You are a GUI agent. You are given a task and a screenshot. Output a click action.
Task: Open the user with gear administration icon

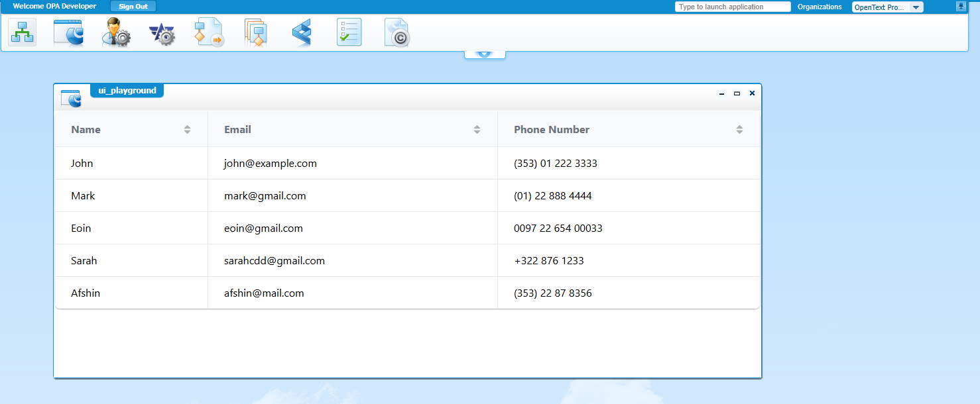point(116,32)
